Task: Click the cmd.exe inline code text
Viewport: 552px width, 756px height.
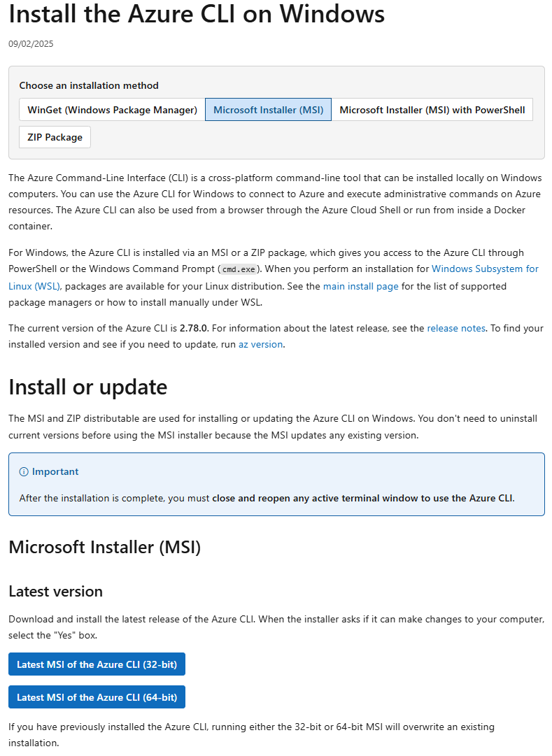Action: [240, 270]
